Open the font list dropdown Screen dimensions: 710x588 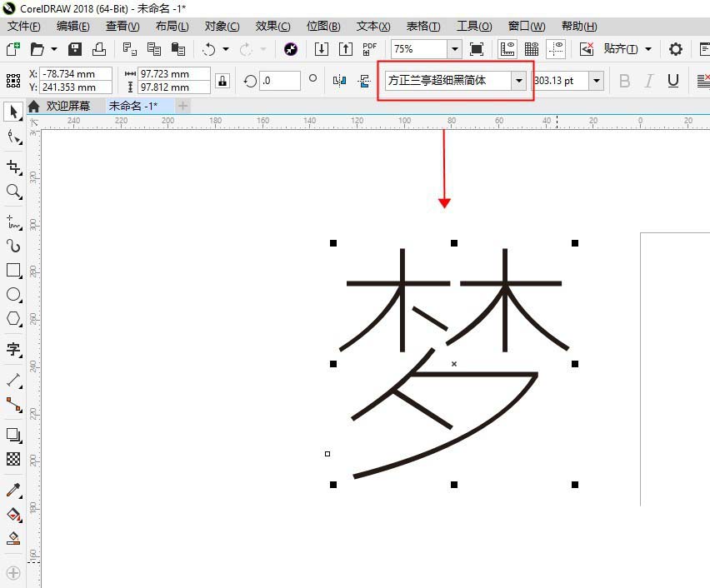[x=519, y=80]
